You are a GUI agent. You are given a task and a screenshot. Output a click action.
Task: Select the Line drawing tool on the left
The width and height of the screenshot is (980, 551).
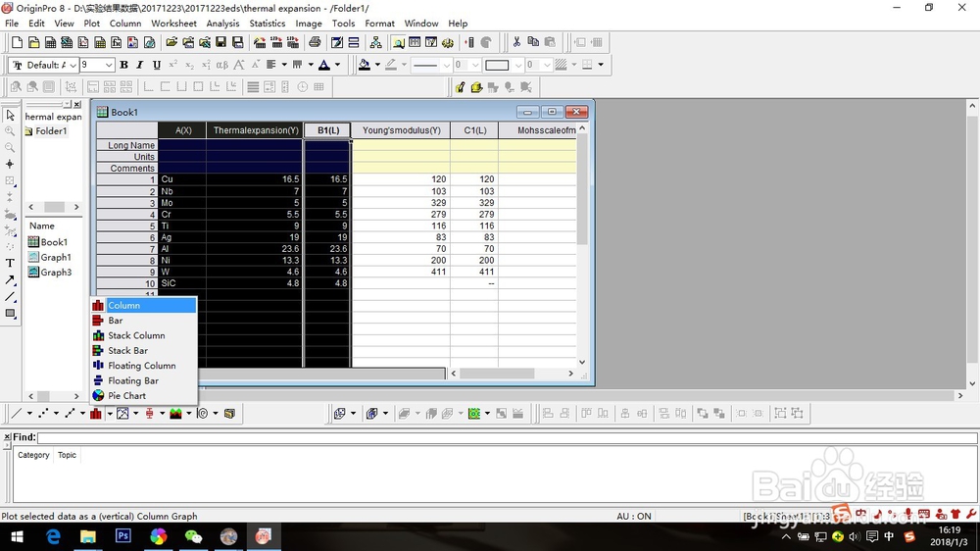click(x=10, y=297)
